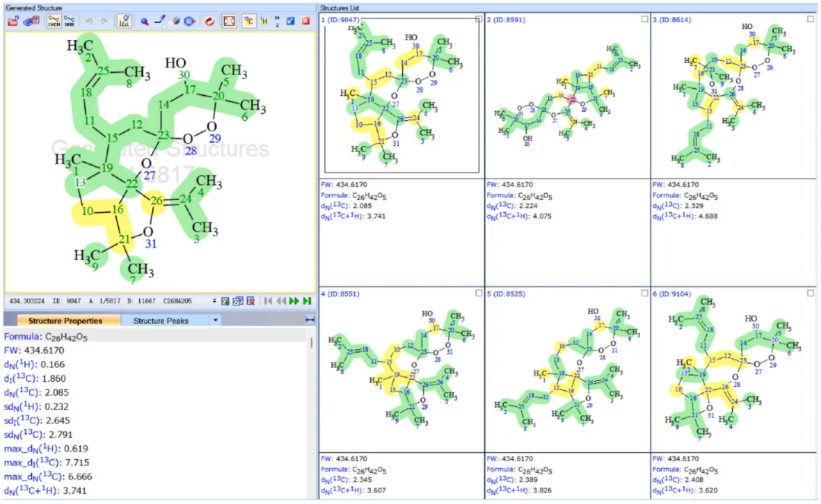Select the blue magnifier search tool
The height and width of the screenshot is (504, 821).
click(x=144, y=21)
